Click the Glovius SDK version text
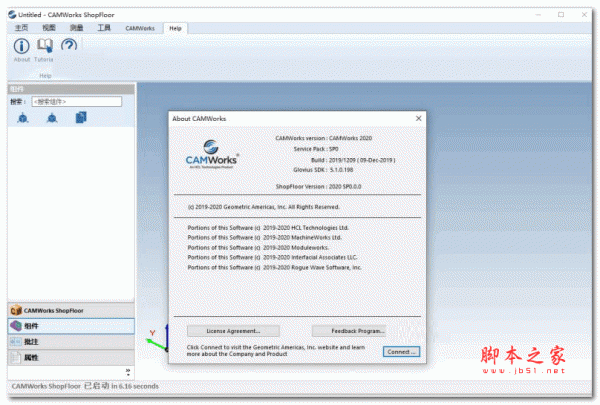Viewport: 600px width, 405px height. [x=323, y=170]
